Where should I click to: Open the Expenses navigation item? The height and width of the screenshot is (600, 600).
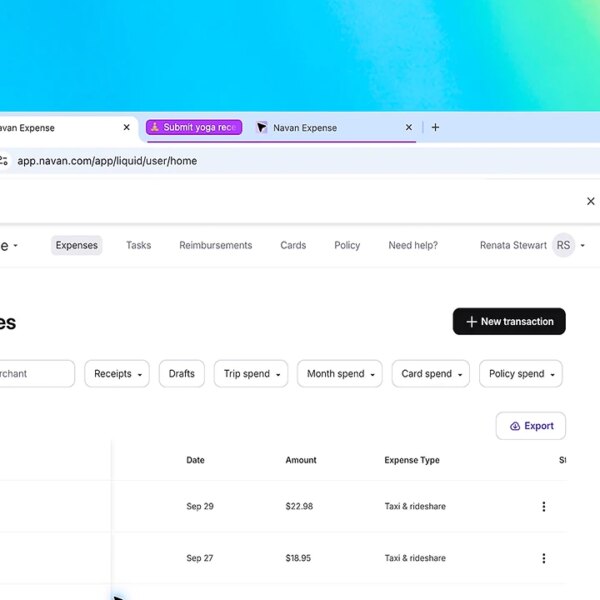point(77,245)
